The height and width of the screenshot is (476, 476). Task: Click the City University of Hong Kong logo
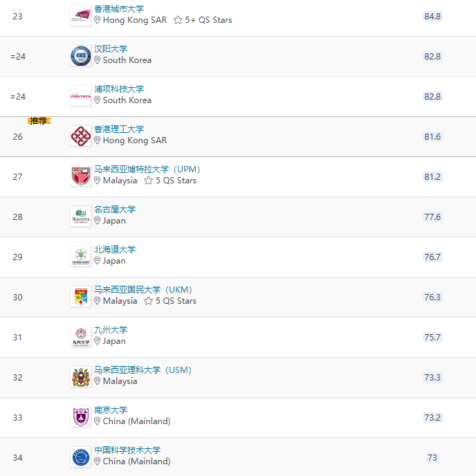[80, 15]
